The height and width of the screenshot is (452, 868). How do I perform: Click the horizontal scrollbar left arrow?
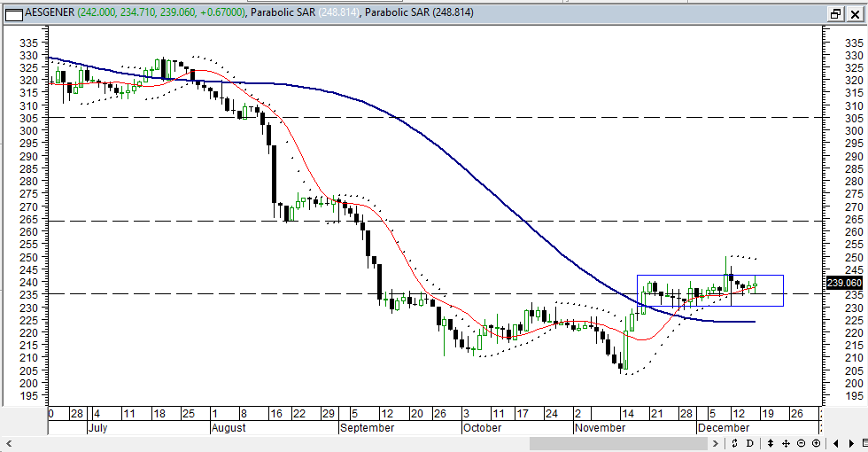point(10,443)
